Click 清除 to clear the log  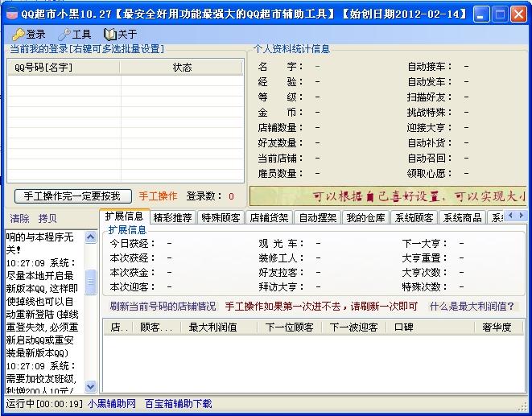point(19,218)
